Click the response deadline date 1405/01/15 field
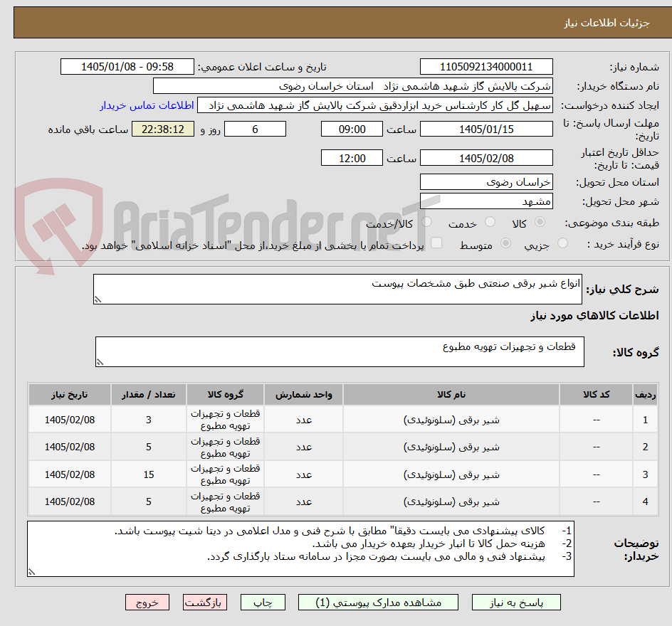This screenshot has width=672, height=626. [486, 129]
